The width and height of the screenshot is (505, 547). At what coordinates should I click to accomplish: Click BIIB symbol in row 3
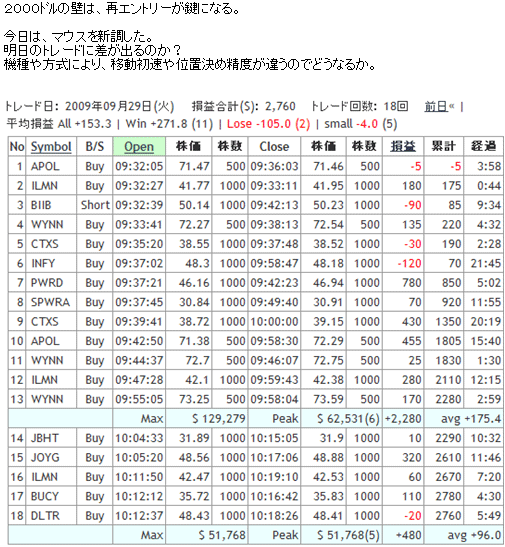pos(41,205)
